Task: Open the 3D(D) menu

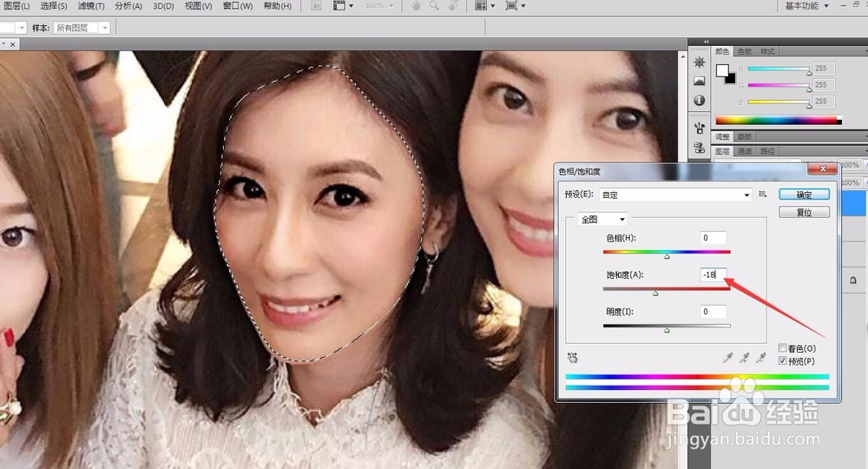Action: [163, 5]
